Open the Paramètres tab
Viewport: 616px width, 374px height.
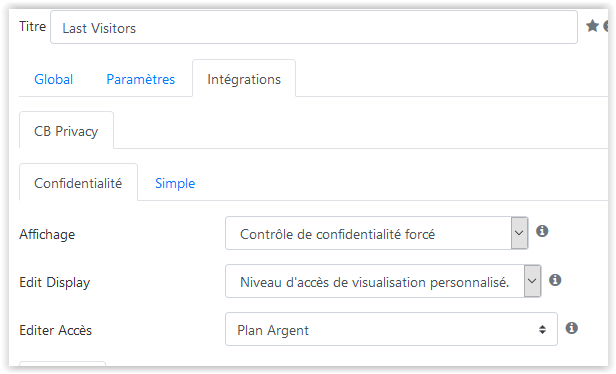point(141,79)
